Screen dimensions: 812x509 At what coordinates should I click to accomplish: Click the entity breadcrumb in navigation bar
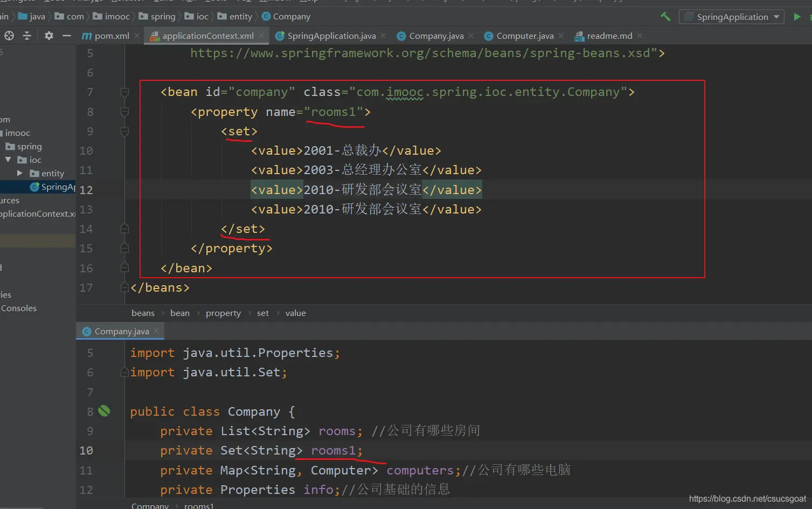[240, 17]
